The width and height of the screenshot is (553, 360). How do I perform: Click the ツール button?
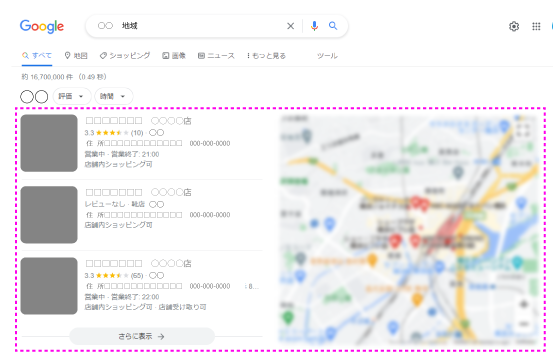(x=327, y=56)
